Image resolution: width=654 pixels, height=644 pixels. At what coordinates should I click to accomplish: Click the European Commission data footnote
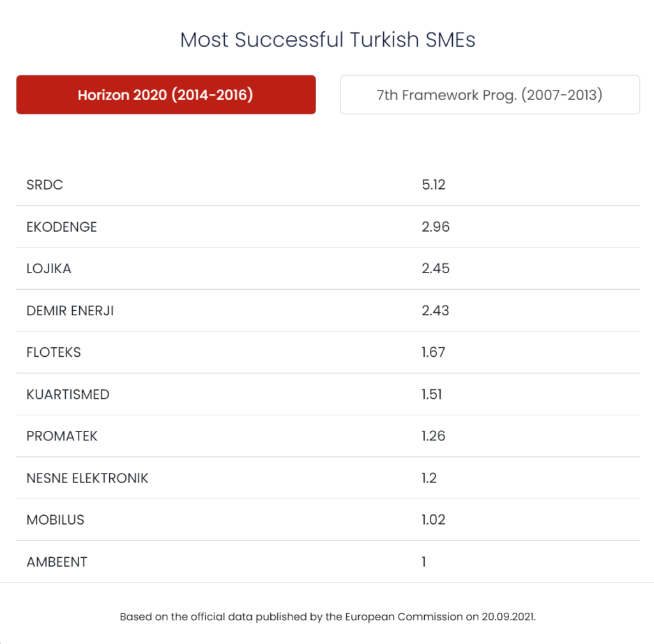click(x=328, y=617)
